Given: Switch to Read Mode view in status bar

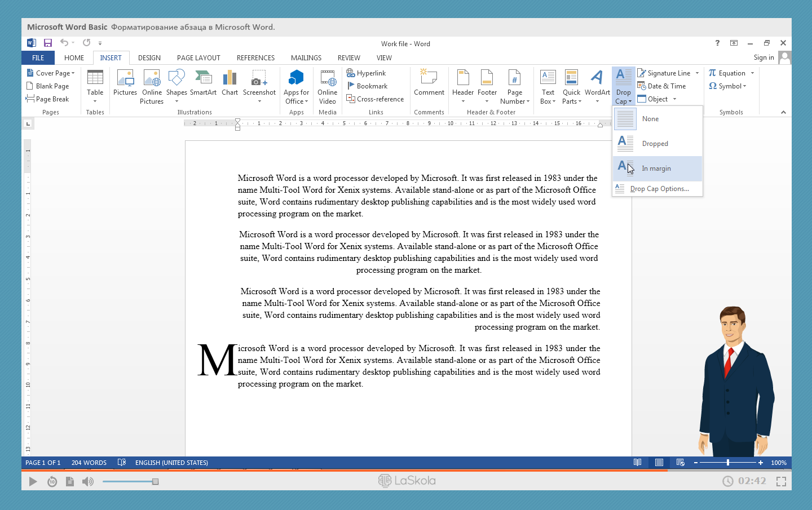Looking at the screenshot, I should tap(637, 463).
